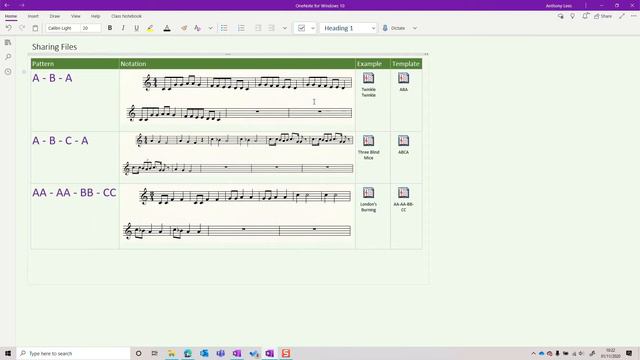640x360 pixels.
Task: Open Microsoft Edge from the taskbar
Action: (x=188, y=353)
